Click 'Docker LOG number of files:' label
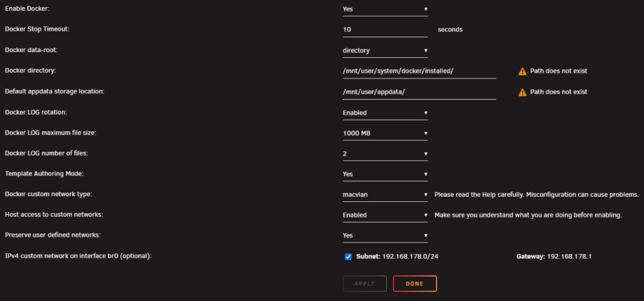This screenshot has width=644, height=301. tap(46, 153)
